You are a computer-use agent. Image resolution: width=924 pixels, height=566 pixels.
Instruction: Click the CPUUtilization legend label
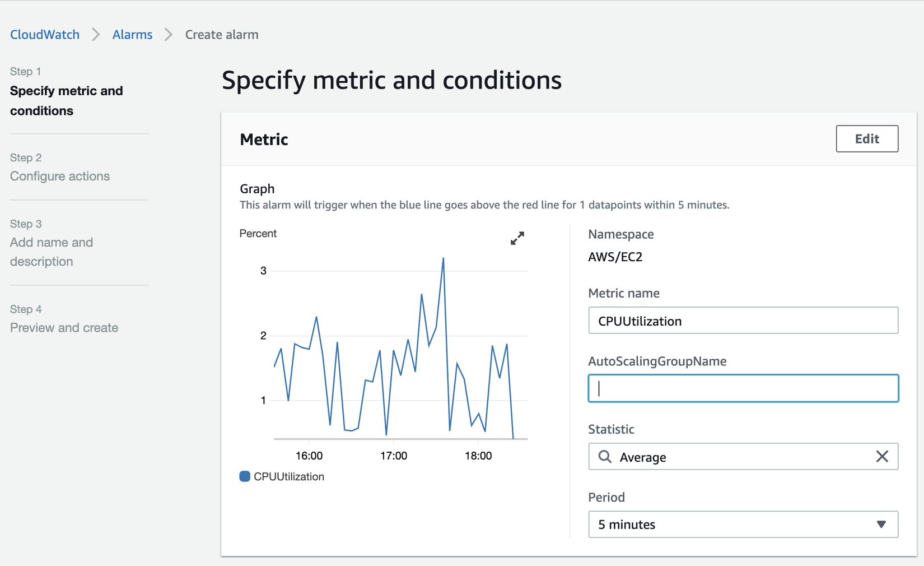point(288,476)
